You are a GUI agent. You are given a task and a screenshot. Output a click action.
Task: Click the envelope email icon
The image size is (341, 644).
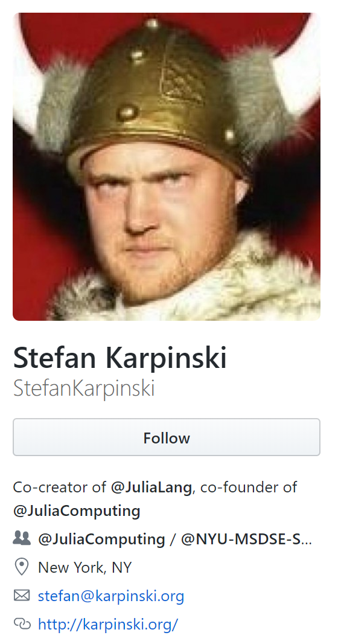(x=22, y=595)
